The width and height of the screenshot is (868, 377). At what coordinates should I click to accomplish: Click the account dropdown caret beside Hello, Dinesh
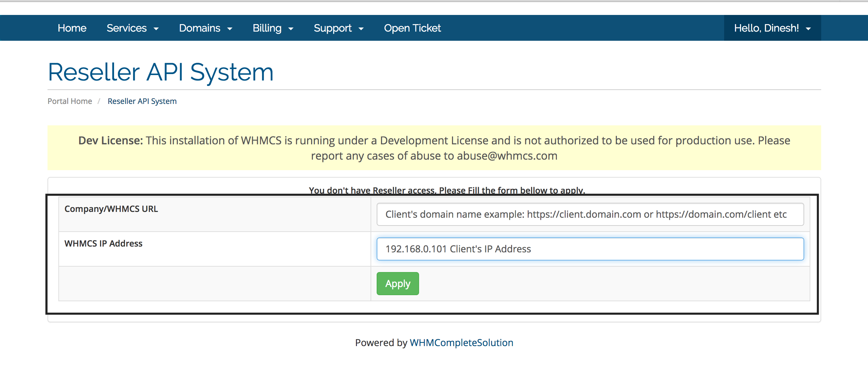click(808, 29)
